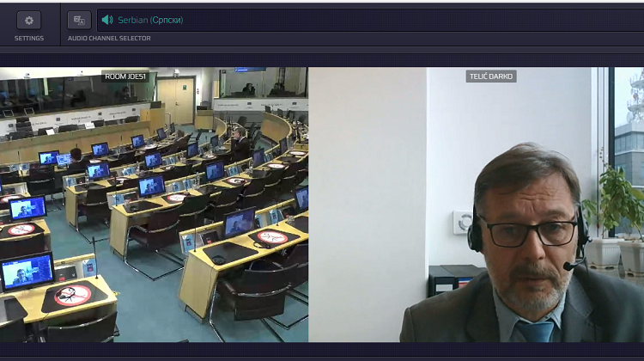Click the front-left laptop screen in the room
The height and width of the screenshot is (361, 644).
[27, 272]
